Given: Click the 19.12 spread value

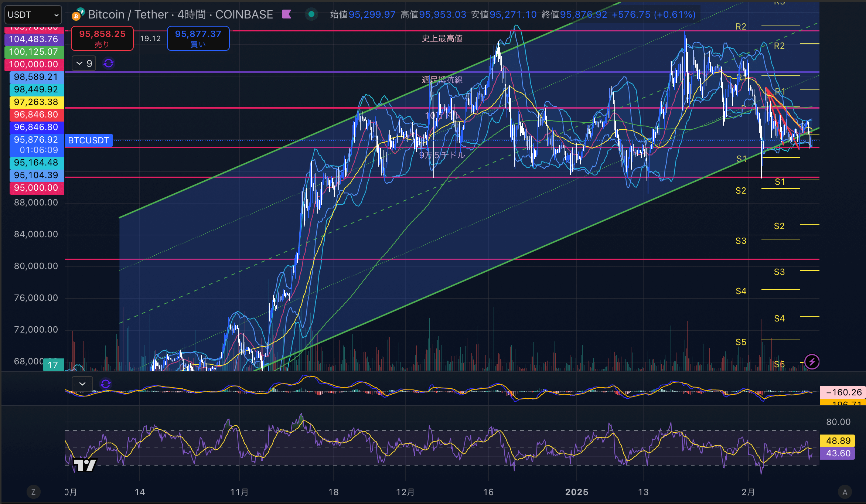Looking at the screenshot, I should pos(150,38).
